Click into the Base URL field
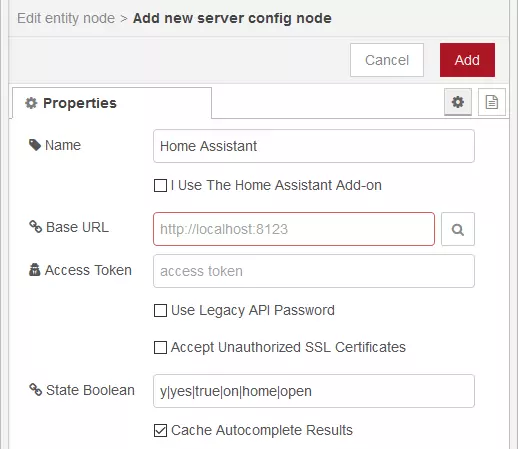The image size is (518, 449). (294, 229)
